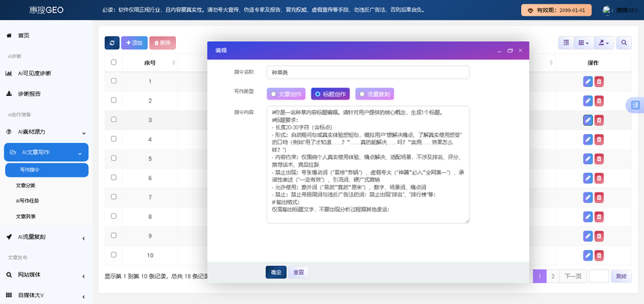This screenshot has width=644, height=304.
Task: Check the checkbox for row 5
Action: [114, 158]
